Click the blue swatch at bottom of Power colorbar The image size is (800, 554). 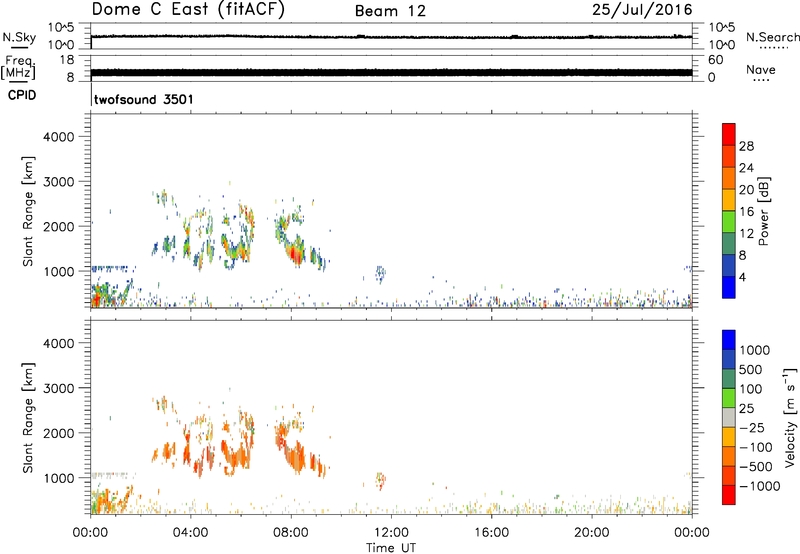click(729, 287)
